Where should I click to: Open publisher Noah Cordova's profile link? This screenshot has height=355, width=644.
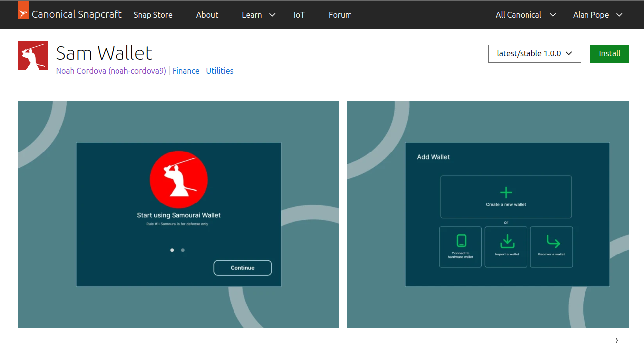111,71
